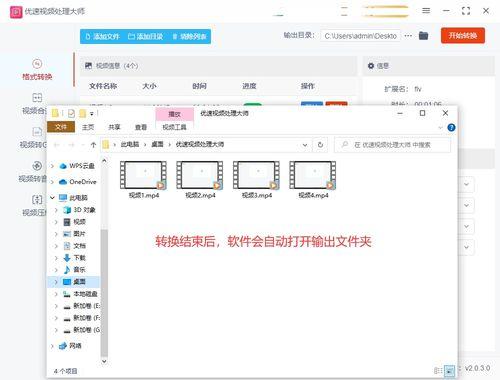Screen dimensions: 500x380
Task: Switch to details view icon in status bar
Action: (438, 370)
